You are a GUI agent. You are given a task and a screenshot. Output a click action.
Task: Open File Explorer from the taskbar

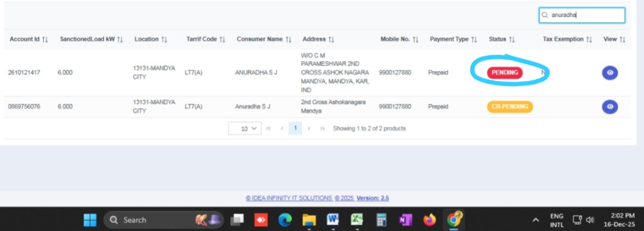point(309,220)
